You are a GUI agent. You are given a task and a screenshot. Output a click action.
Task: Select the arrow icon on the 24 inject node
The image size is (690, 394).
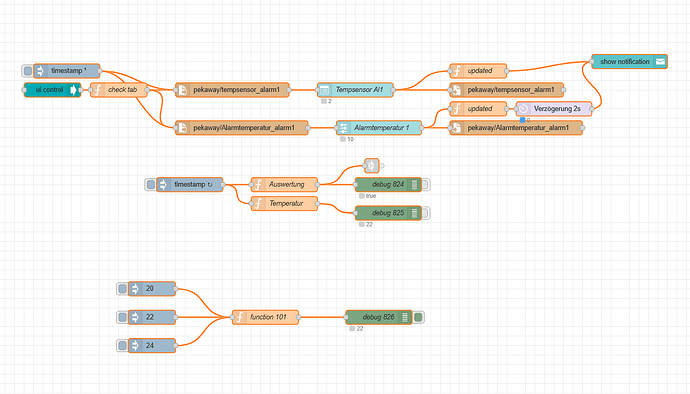[x=135, y=346]
